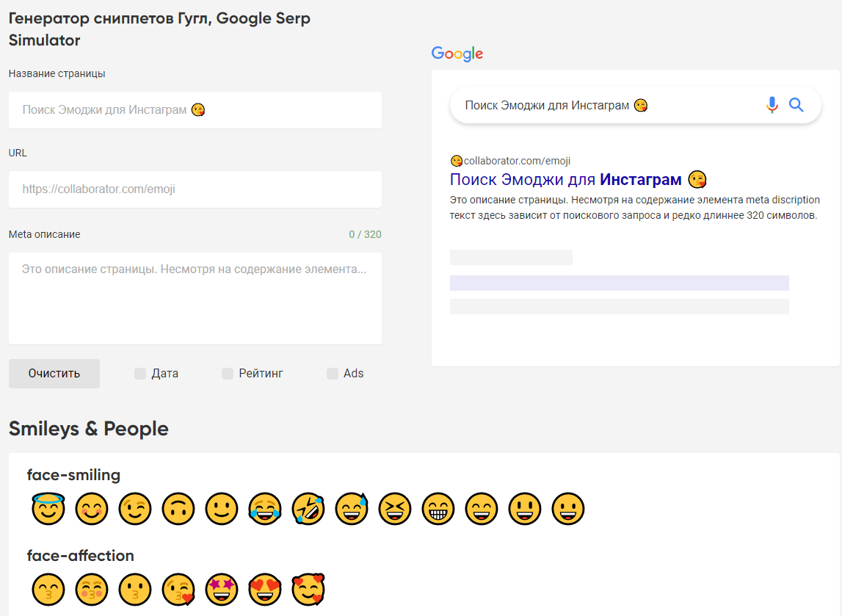Pick the smiling face with hearts emoji

[308, 589]
